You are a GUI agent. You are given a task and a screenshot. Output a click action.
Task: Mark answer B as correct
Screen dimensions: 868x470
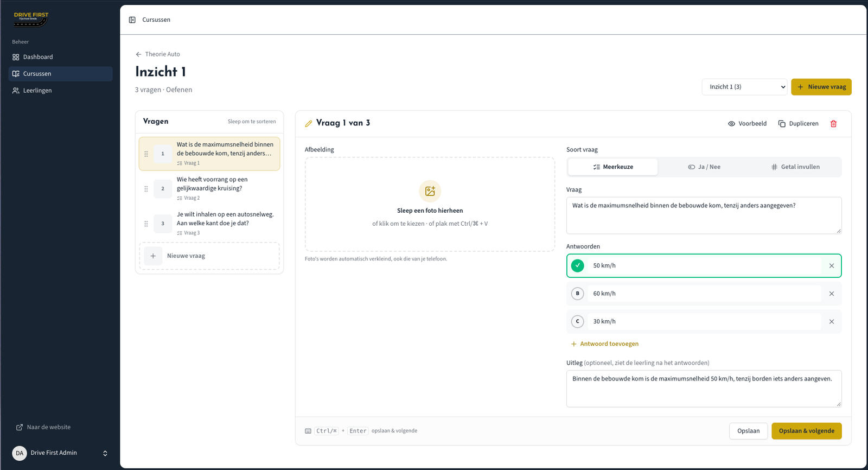pos(578,294)
